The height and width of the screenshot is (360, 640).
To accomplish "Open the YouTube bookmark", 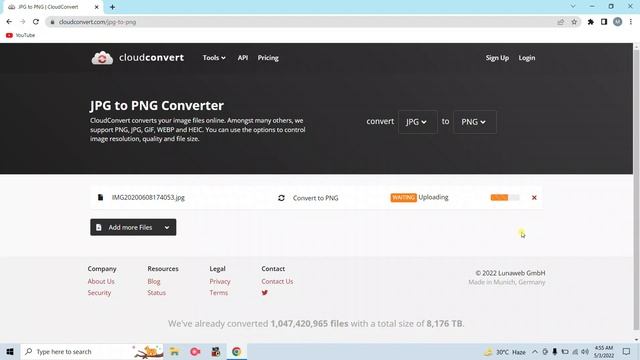I will (20, 35).
